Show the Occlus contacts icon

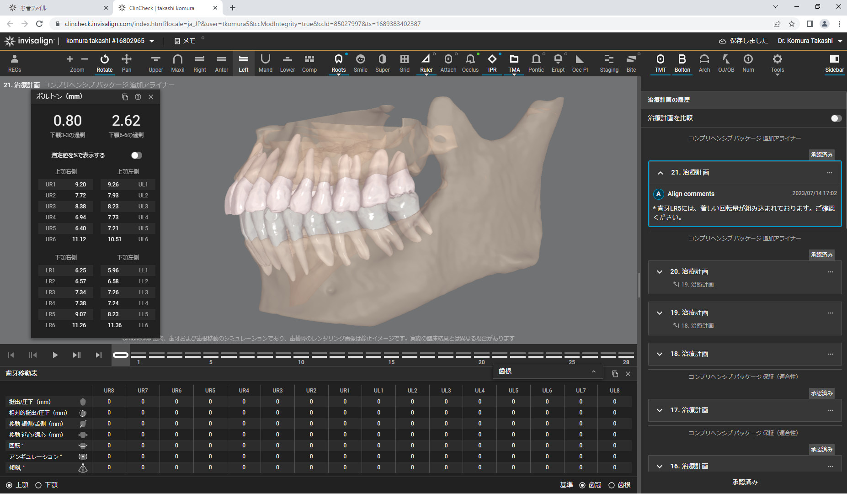coord(470,63)
